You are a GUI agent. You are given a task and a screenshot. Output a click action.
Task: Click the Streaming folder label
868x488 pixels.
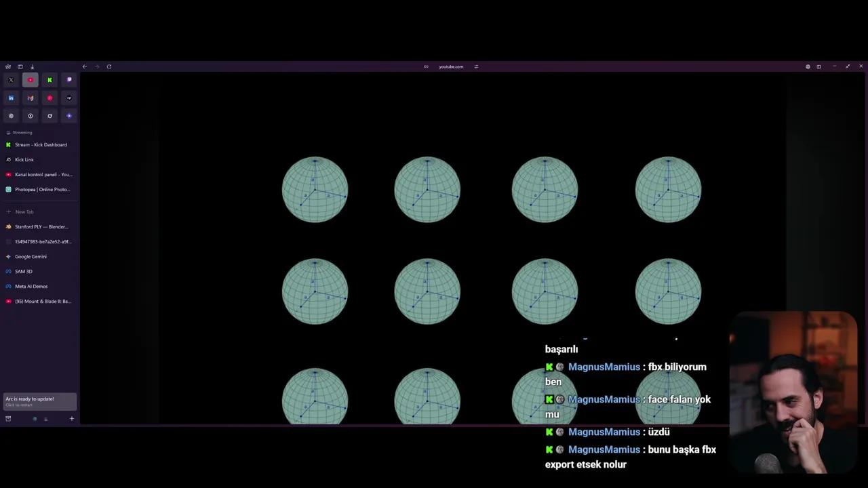pyautogui.click(x=22, y=133)
